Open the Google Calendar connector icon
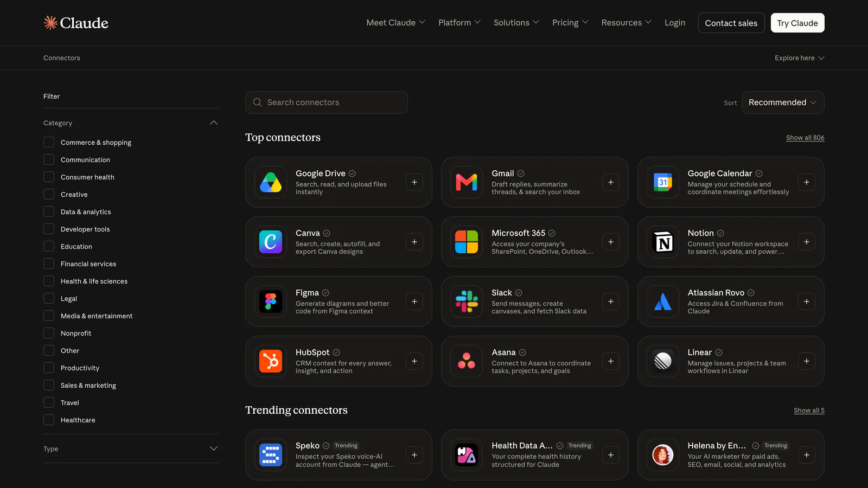 [x=663, y=182]
